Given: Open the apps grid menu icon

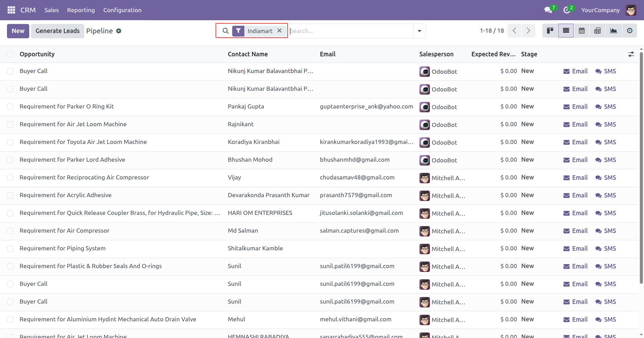Looking at the screenshot, I should (x=11, y=10).
